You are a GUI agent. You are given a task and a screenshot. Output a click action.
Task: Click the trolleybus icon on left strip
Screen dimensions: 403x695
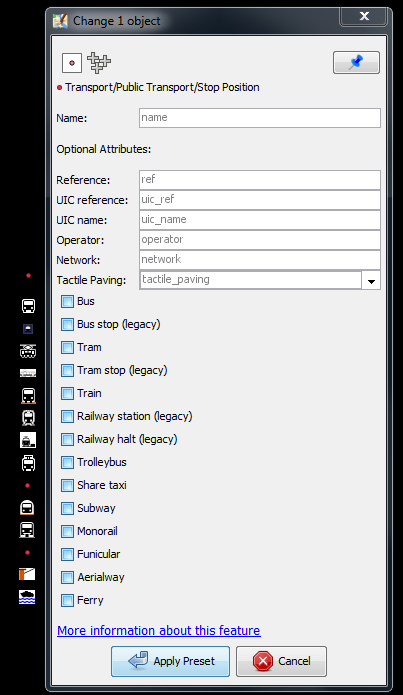pyautogui.click(x=28, y=463)
